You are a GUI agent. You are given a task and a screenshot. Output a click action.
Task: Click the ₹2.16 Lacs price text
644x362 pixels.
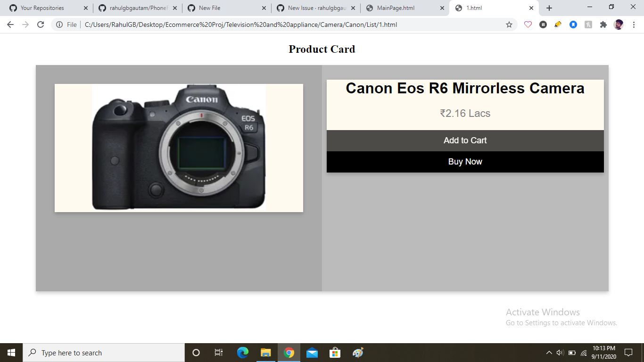(465, 113)
